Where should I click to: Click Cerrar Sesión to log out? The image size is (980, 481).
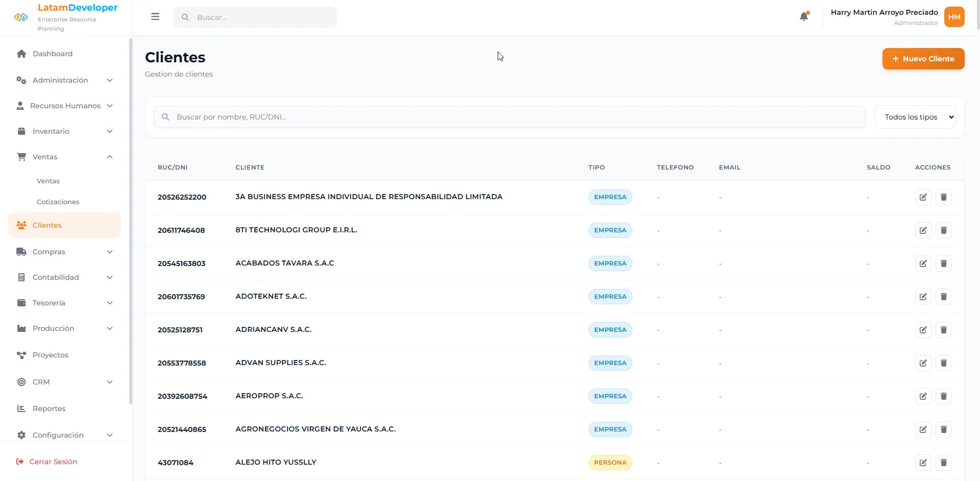[47, 462]
